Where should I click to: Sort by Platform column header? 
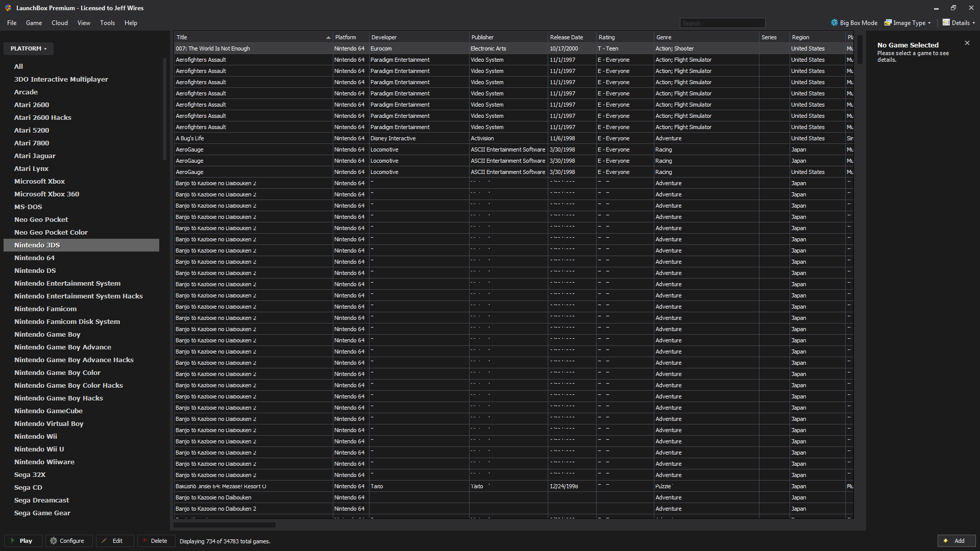pos(351,37)
